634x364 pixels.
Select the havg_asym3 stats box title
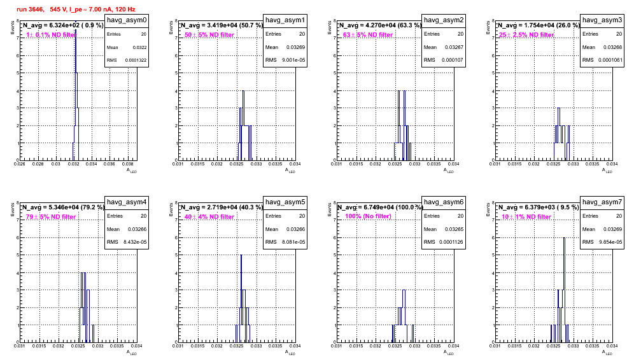(x=602, y=20)
